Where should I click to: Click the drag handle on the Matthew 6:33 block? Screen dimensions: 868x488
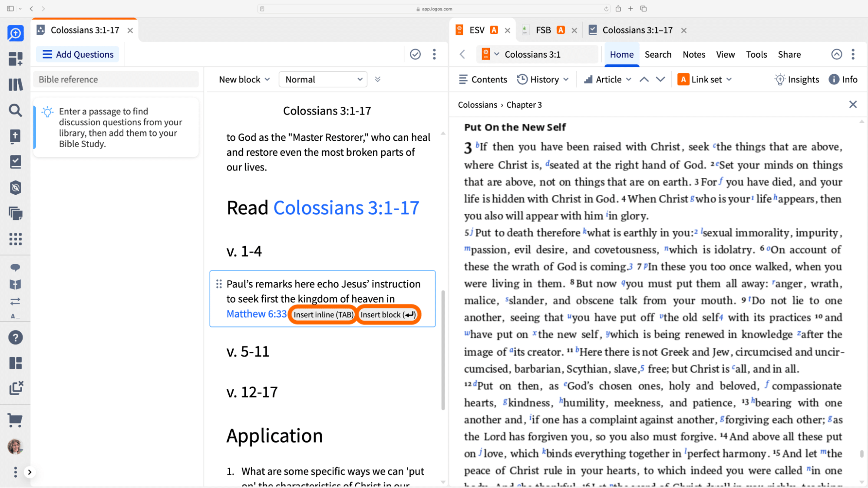(x=219, y=284)
